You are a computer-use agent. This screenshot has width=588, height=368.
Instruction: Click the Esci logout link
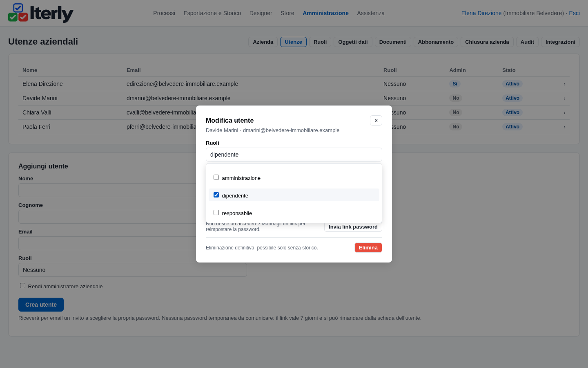coord(574,13)
